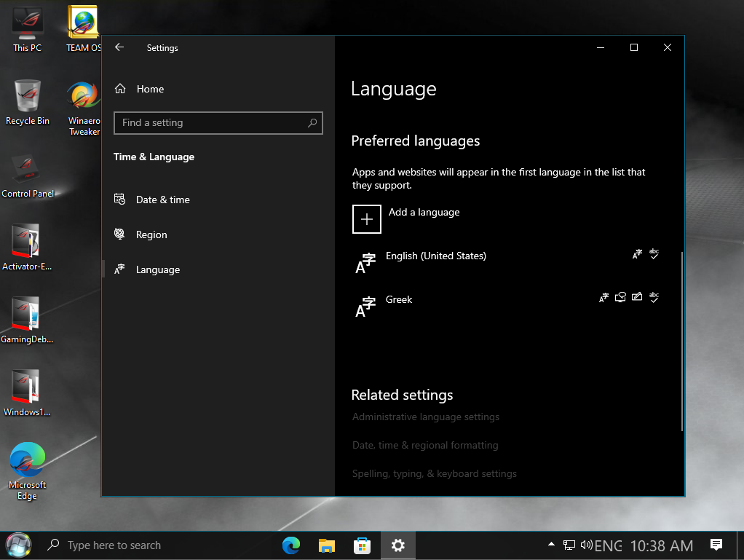744x560 pixels.
Task: Click display language feature icon on English row
Action: pyautogui.click(x=637, y=254)
